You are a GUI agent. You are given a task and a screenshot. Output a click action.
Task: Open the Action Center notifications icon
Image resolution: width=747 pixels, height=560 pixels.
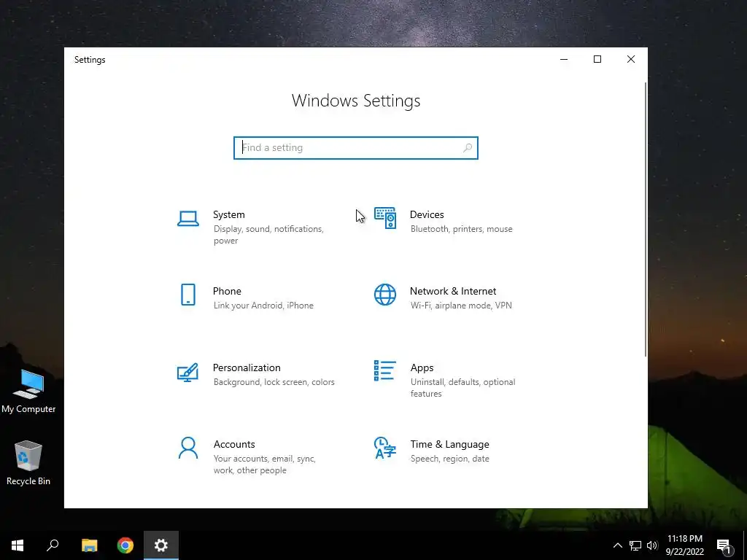[x=725, y=546]
